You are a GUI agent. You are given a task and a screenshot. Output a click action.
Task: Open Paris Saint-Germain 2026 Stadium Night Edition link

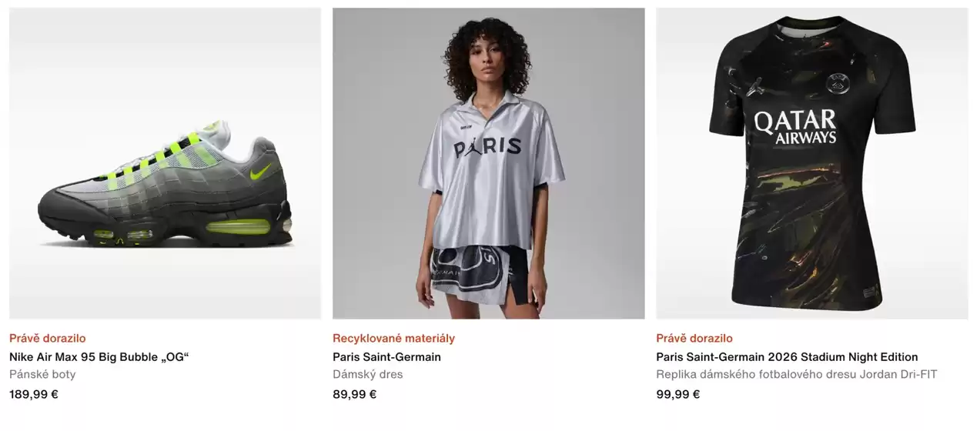point(787,357)
